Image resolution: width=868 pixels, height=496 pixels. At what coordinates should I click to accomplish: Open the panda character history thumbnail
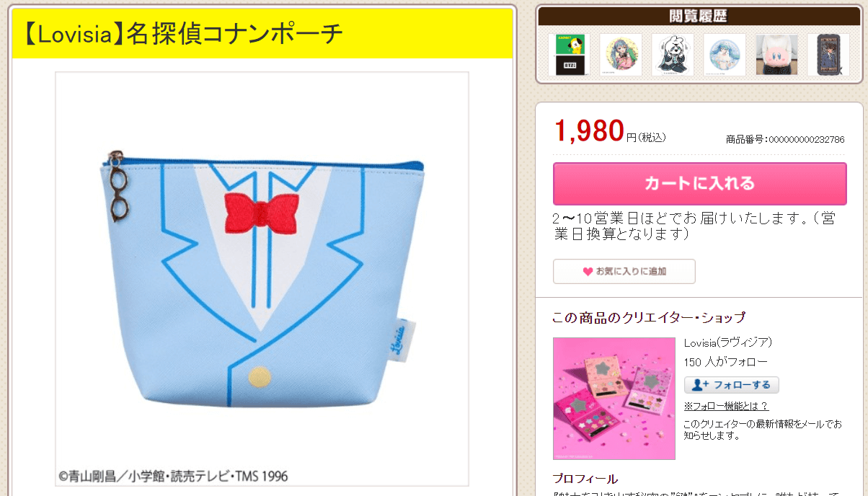tap(673, 55)
